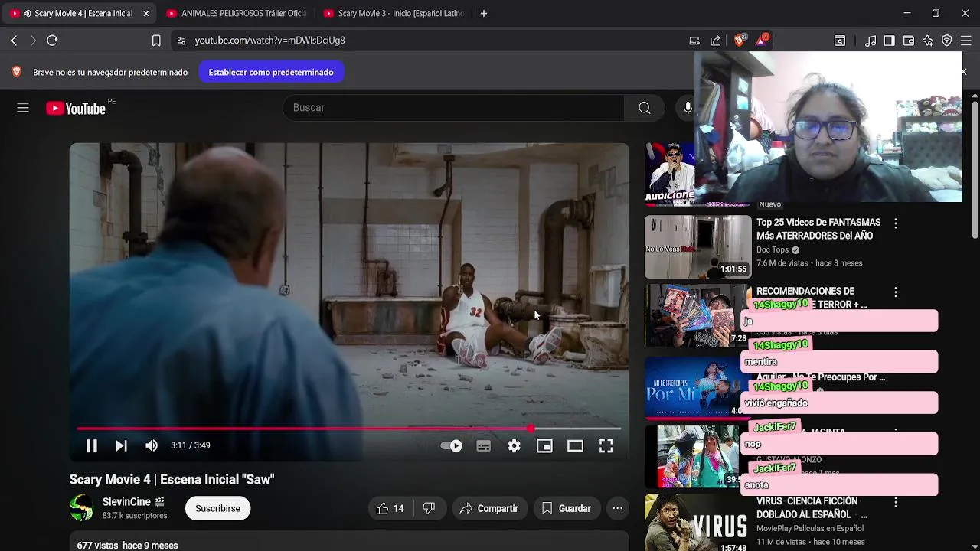Open the Doc Tops channel name
This screenshot has height=551, width=980.
click(x=773, y=249)
